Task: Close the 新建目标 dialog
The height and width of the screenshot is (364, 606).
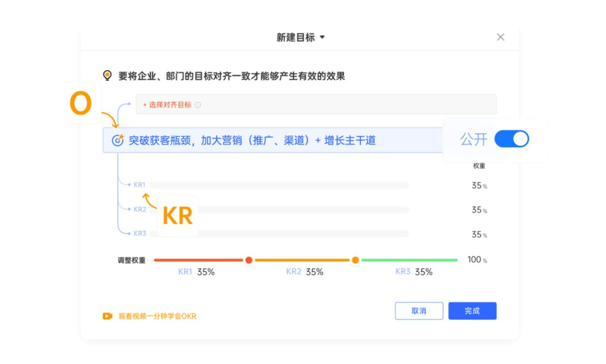Action: coord(501,37)
